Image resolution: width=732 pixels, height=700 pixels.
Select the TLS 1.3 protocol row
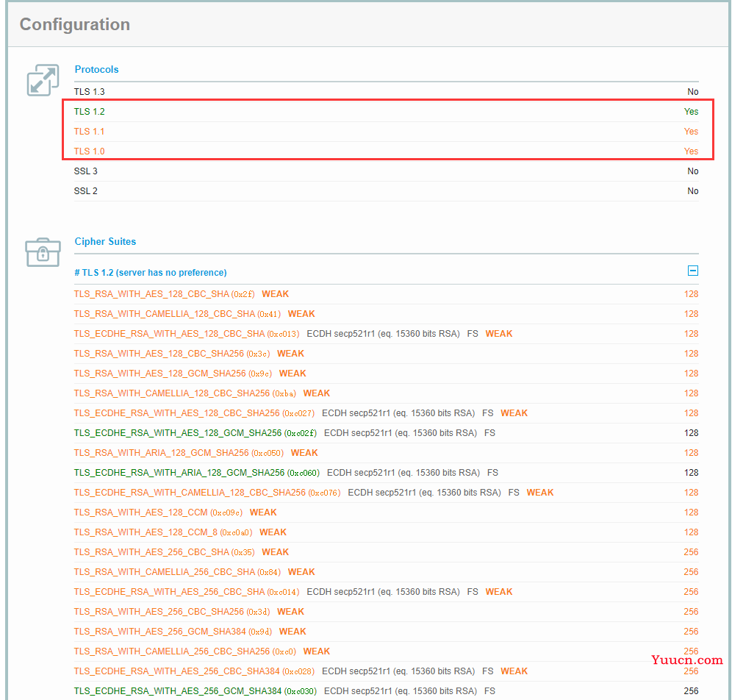coord(386,92)
